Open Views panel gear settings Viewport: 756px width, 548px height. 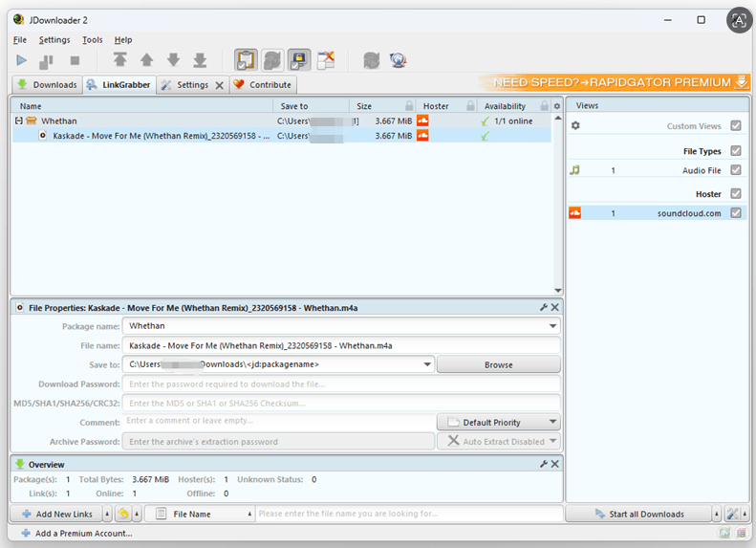[575, 125]
